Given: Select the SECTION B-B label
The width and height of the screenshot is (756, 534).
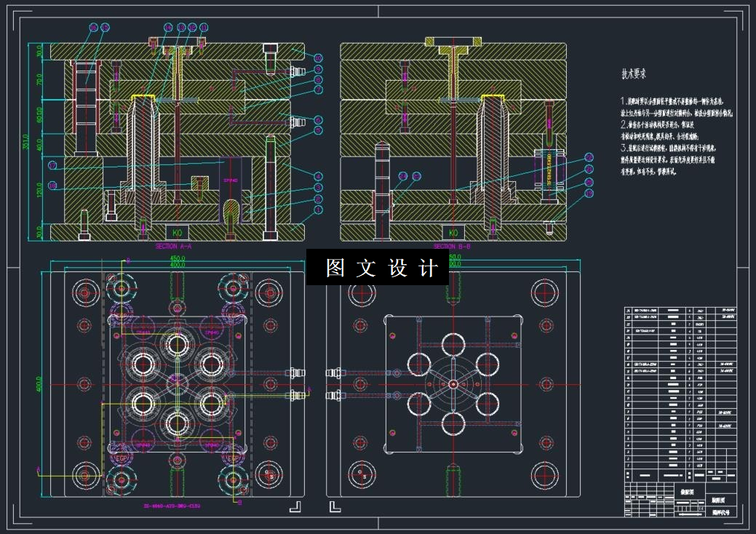Looking at the screenshot, I should (452, 247).
